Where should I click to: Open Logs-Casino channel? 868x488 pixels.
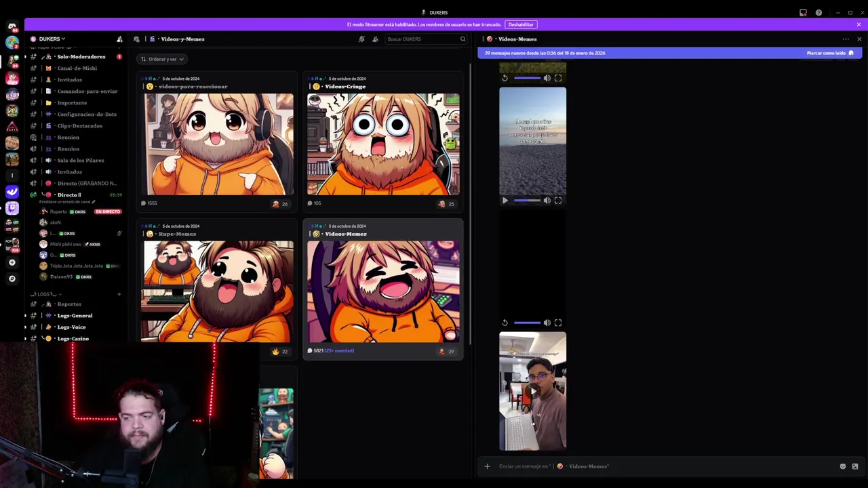tap(77, 339)
